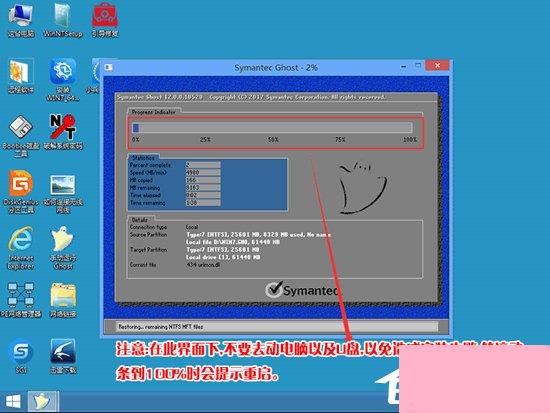Open the Bootice boot tool icon
This screenshot has height=413, width=550.
tap(21, 136)
